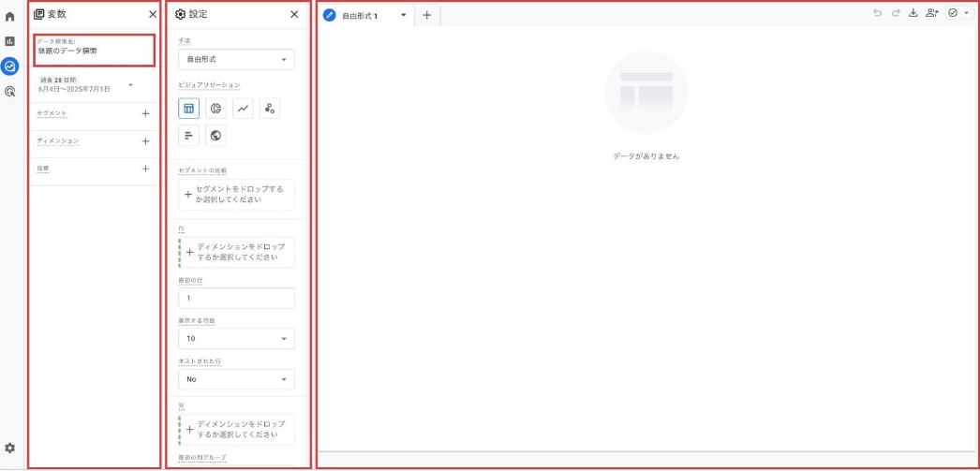Viewport: 980px width, 471px height.
Task: Open Admin settings gear icon
Action: (10, 449)
